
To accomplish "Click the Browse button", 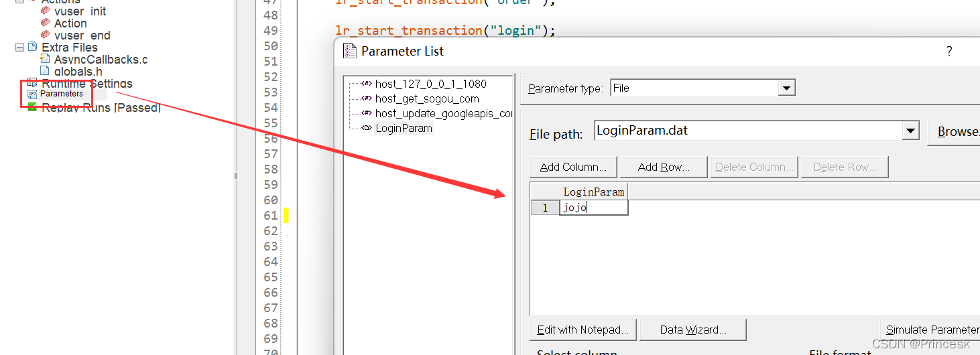I will [954, 132].
